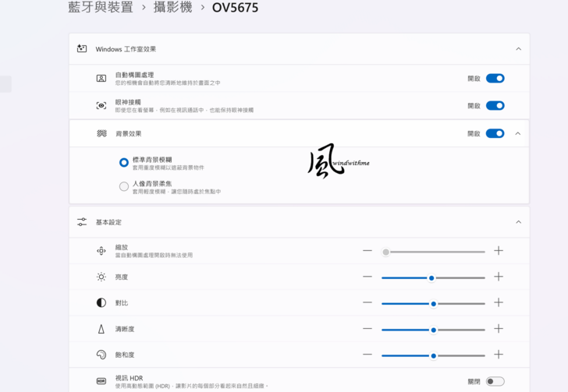Click the 背景效果 blur icon
Screen dimensions: 568x392
pos(101,133)
